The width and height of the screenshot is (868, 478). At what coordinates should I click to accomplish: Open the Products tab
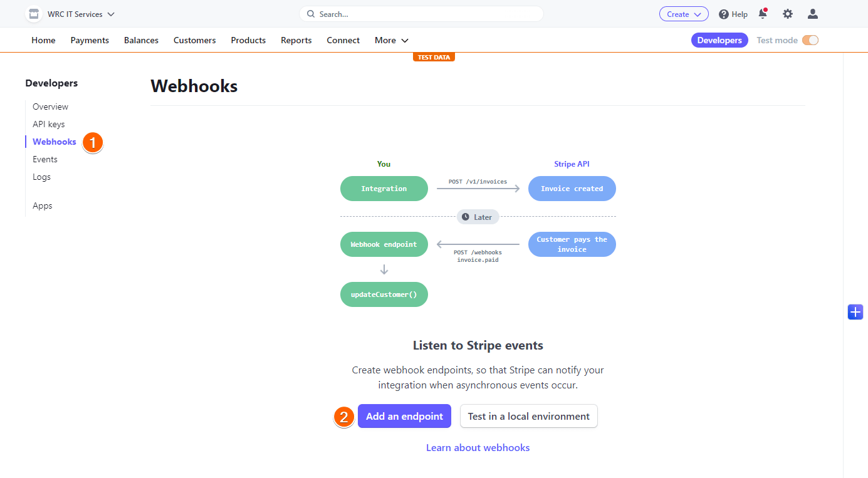coord(248,40)
